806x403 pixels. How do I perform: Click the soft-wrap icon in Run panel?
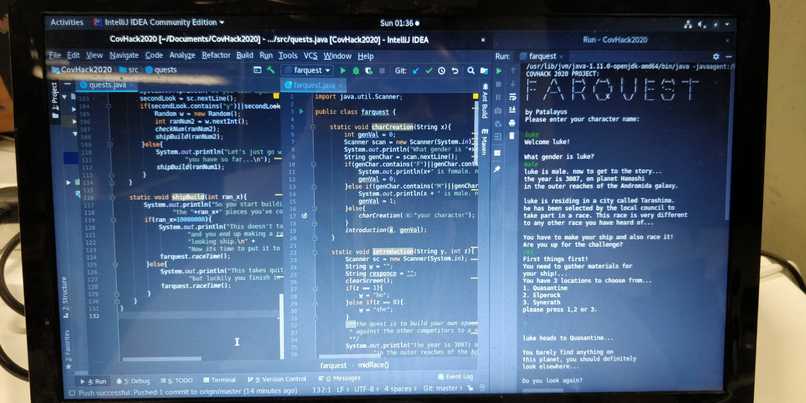(512, 97)
